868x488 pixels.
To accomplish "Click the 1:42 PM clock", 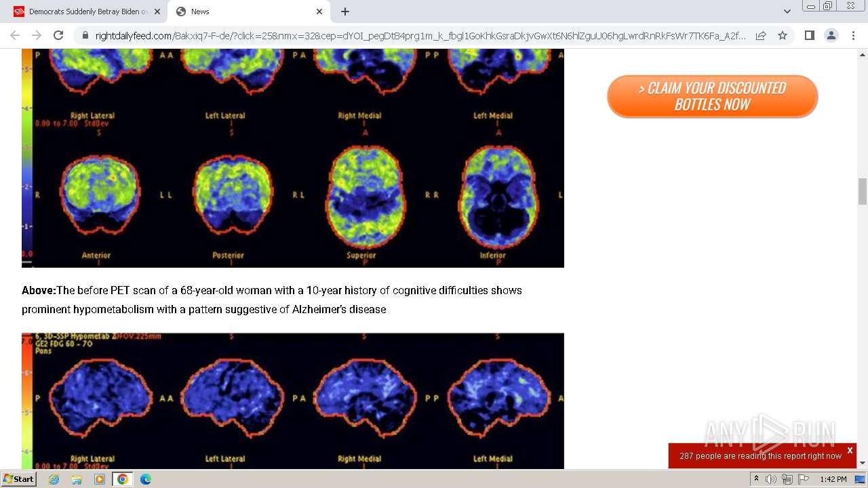I will pos(833,479).
